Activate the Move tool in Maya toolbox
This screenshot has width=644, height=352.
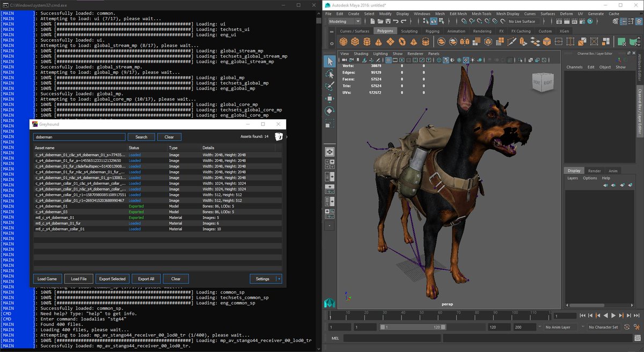tap(330, 99)
